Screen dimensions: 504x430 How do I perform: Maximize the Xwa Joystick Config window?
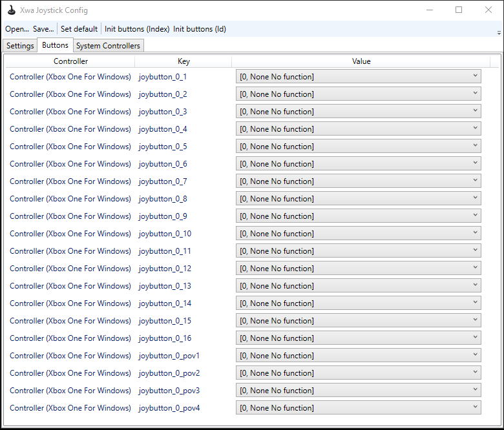pyautogui.click(x=459, y=10)
